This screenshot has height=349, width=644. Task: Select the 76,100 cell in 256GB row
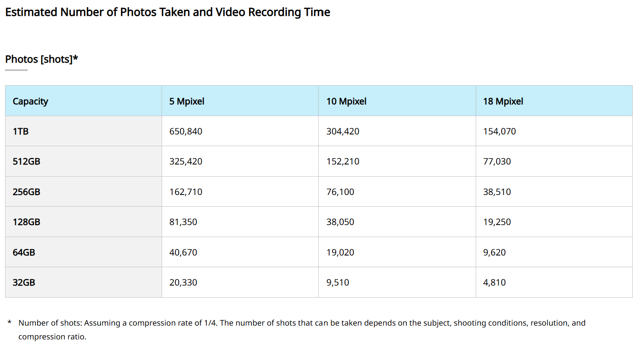pyautogui.click(x=340, y=192)
